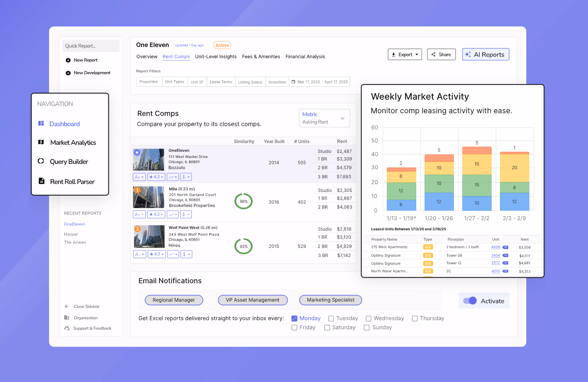This screenshot has height=382, width=588.
Task: Click the sparkle icon on AI Reports
Action: (x=468, y=54)
